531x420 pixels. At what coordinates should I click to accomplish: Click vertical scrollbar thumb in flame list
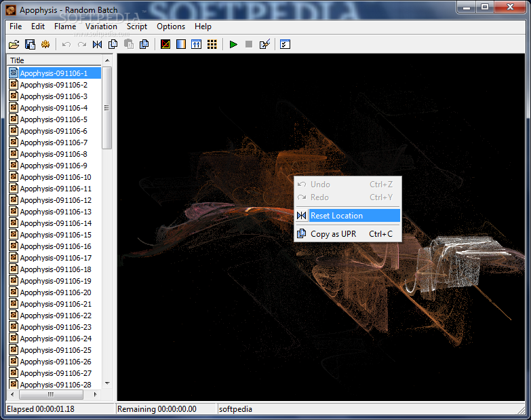point(107,108)
